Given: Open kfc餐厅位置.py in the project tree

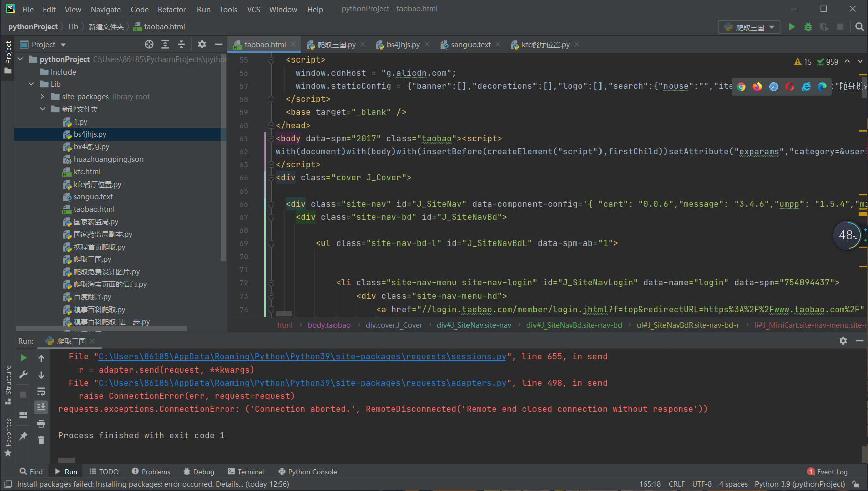Looking at the screenshot, I should click(97, 185).
